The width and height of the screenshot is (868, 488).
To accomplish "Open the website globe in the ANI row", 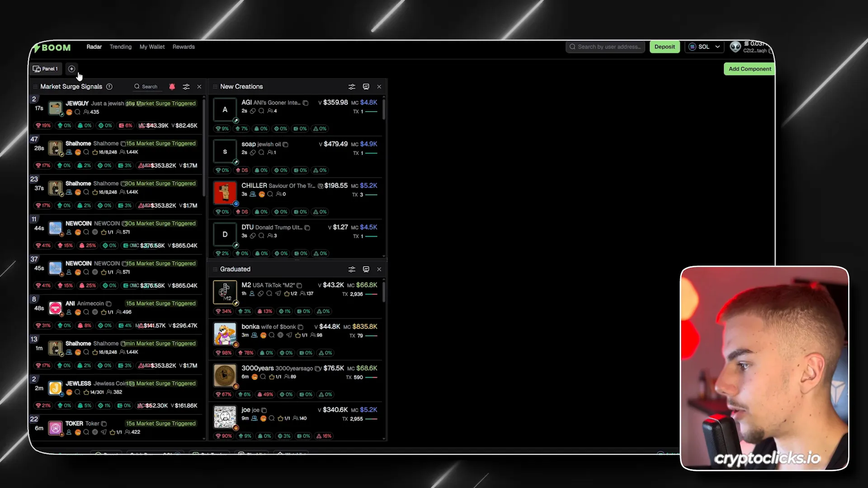I will (x=95, y=312).
